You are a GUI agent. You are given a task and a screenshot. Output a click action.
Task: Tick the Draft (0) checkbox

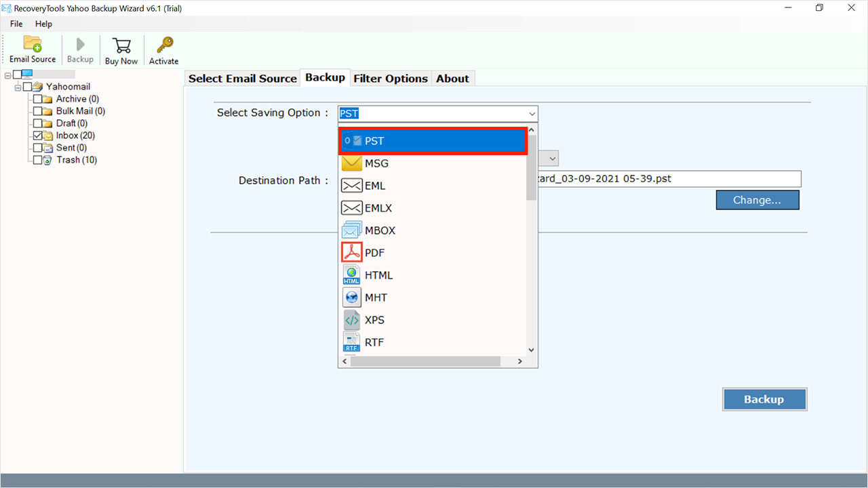click(37, 123)
